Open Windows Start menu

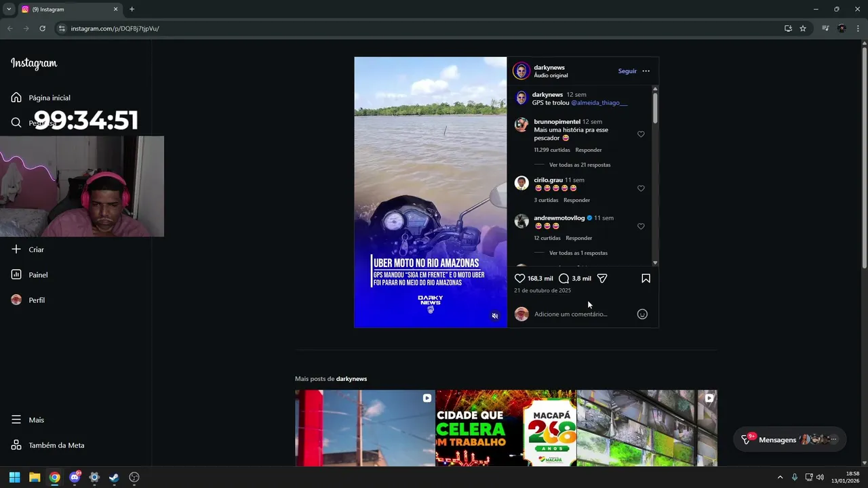14,477
